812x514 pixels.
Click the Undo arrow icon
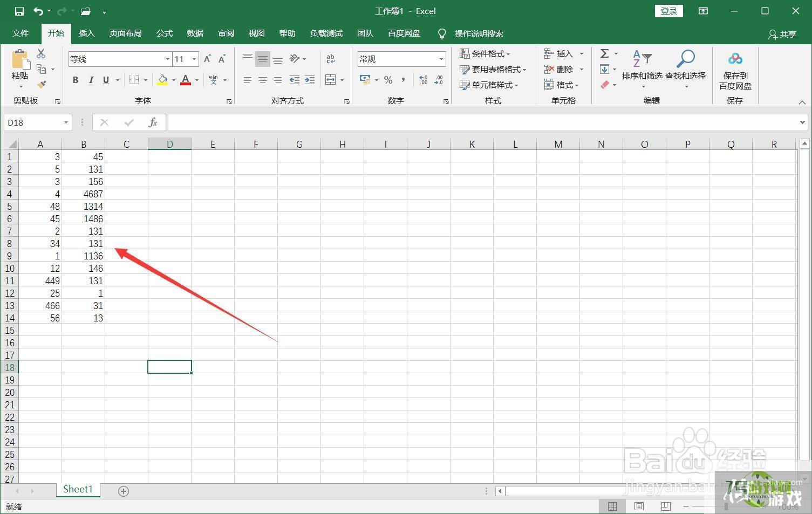pos(38,11)
